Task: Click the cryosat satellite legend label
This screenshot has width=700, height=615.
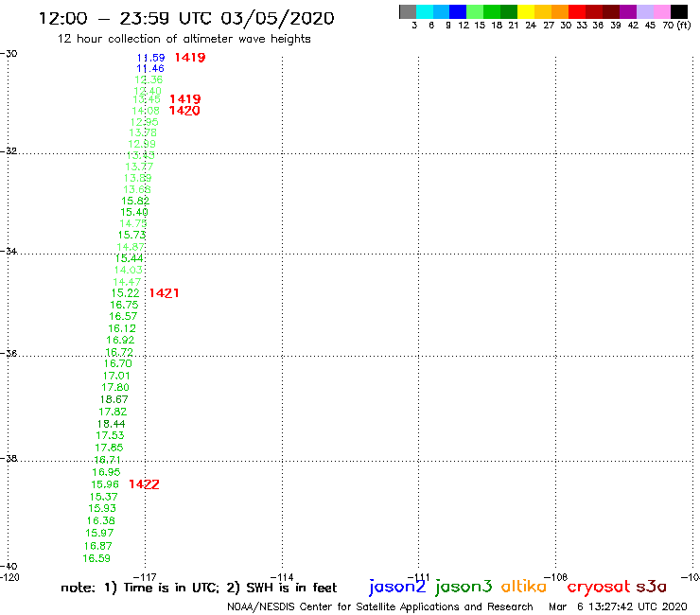Action: pyautogui.click(x=598, y=587)
